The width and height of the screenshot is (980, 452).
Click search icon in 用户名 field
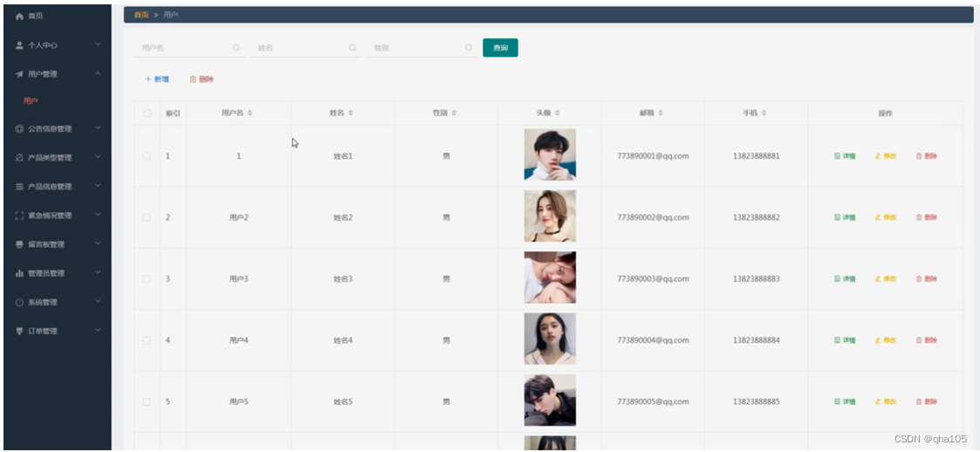click(236, 47)
